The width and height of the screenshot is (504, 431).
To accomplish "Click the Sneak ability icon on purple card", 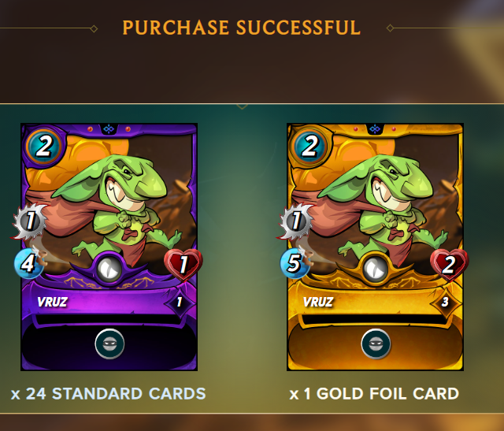I will (x=109, y=344).
